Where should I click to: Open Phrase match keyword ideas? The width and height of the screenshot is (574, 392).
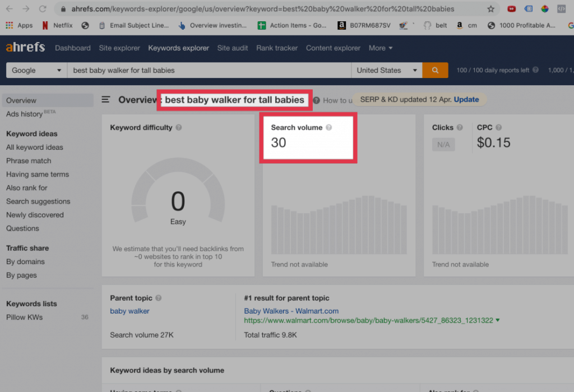(29, 161)
